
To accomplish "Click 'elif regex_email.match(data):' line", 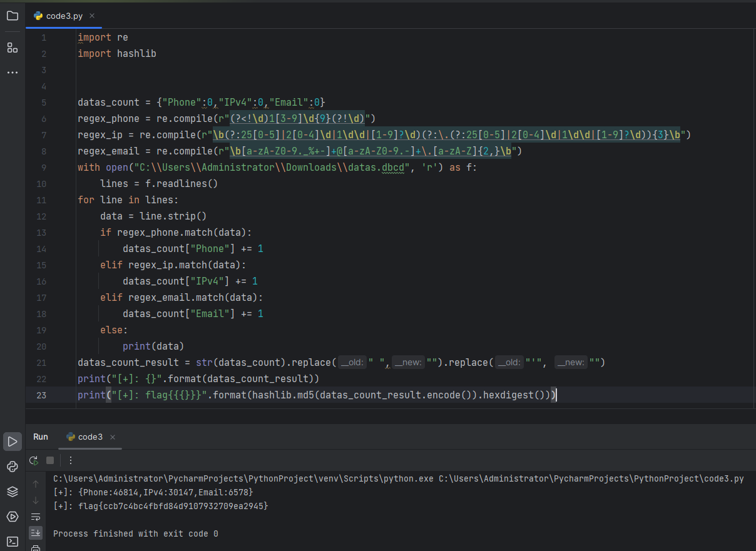I will (x=181, y=298).
